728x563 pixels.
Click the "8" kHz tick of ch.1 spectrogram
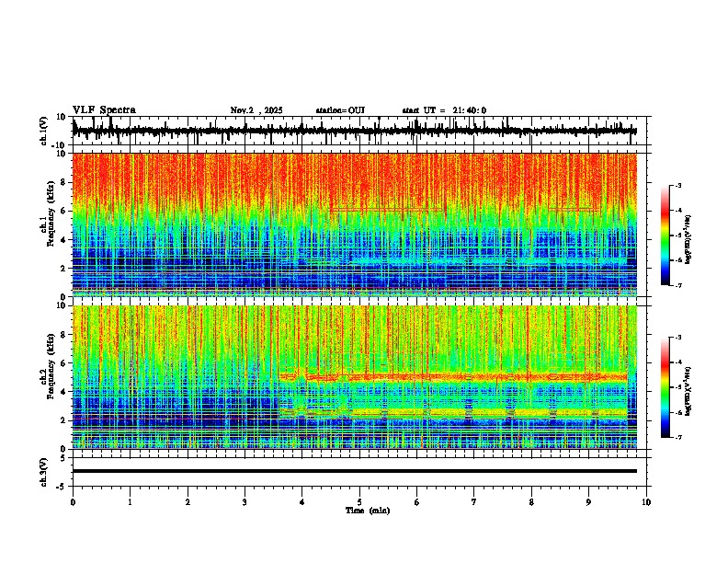63,182
